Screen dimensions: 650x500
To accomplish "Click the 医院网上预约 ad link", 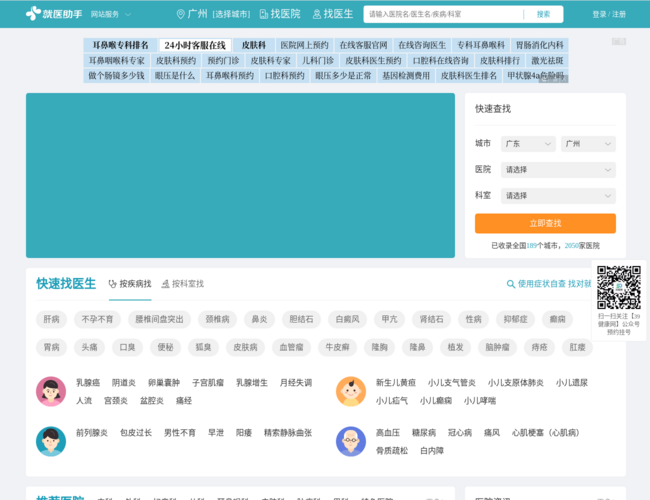I will [304, 45].
